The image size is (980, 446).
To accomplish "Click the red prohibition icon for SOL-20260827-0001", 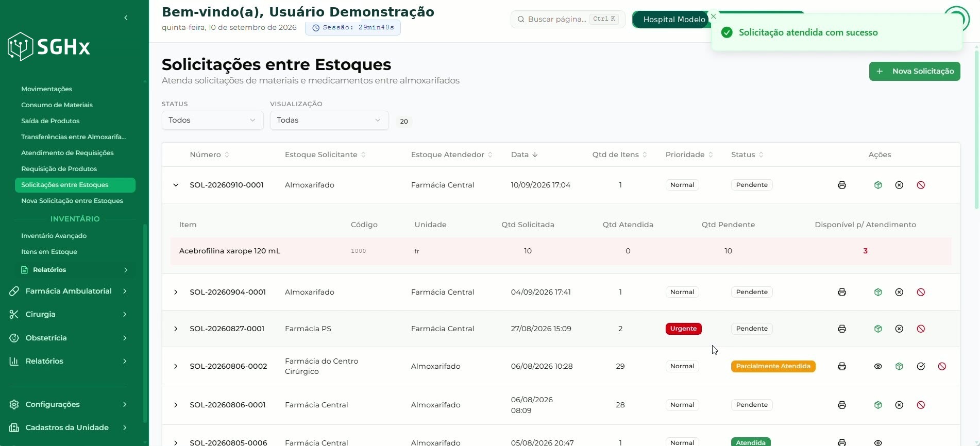I will [921, 329].
